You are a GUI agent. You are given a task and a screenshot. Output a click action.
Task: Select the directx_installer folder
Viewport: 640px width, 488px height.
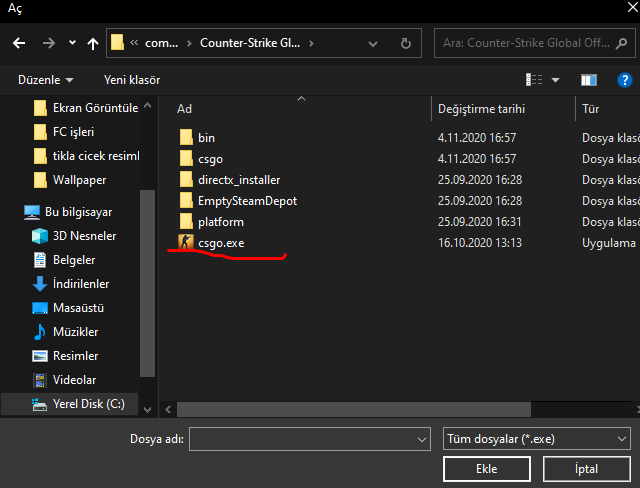click(x=229, y=180)
